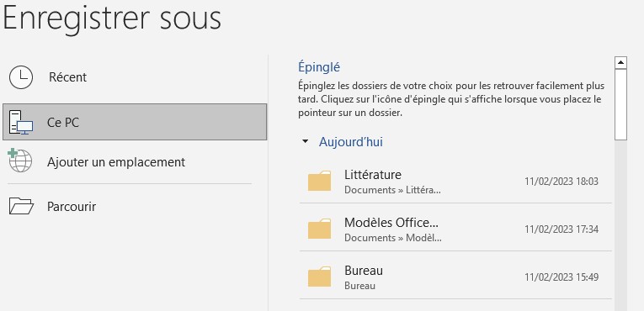644x311 pixels.
Task: Click the folder list scrollbar thumb
Action: point(620,104)
